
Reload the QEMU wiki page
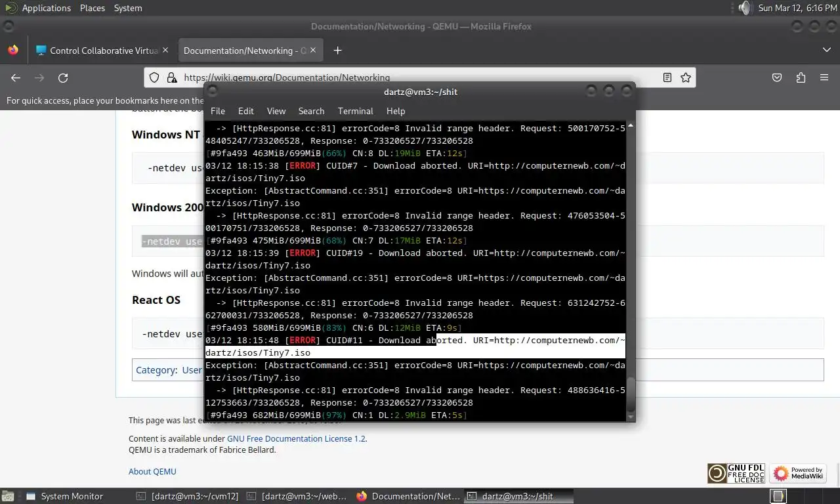(x=63, y=77)
